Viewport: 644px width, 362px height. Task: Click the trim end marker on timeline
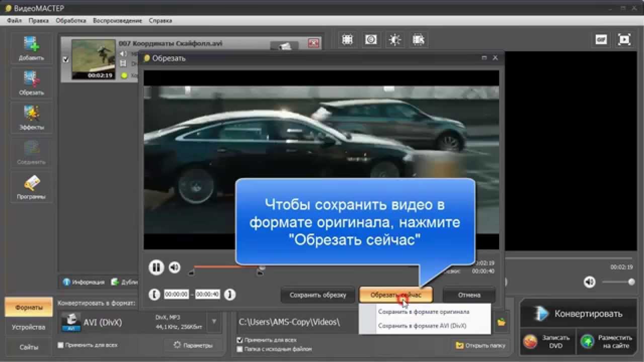tap(260, 273)
